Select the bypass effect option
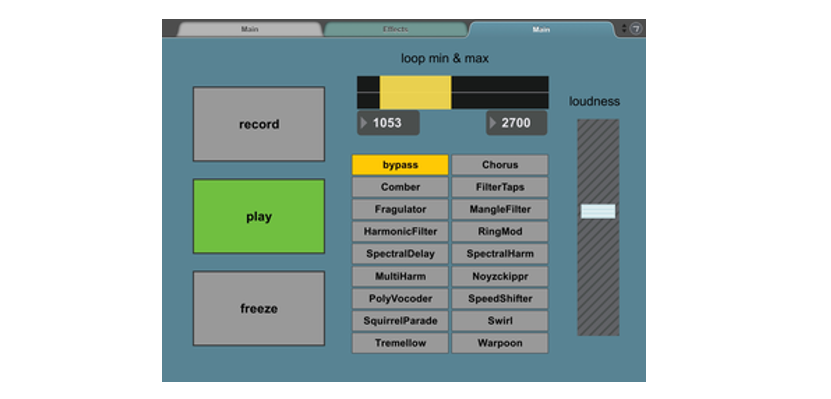 (400, 165)
